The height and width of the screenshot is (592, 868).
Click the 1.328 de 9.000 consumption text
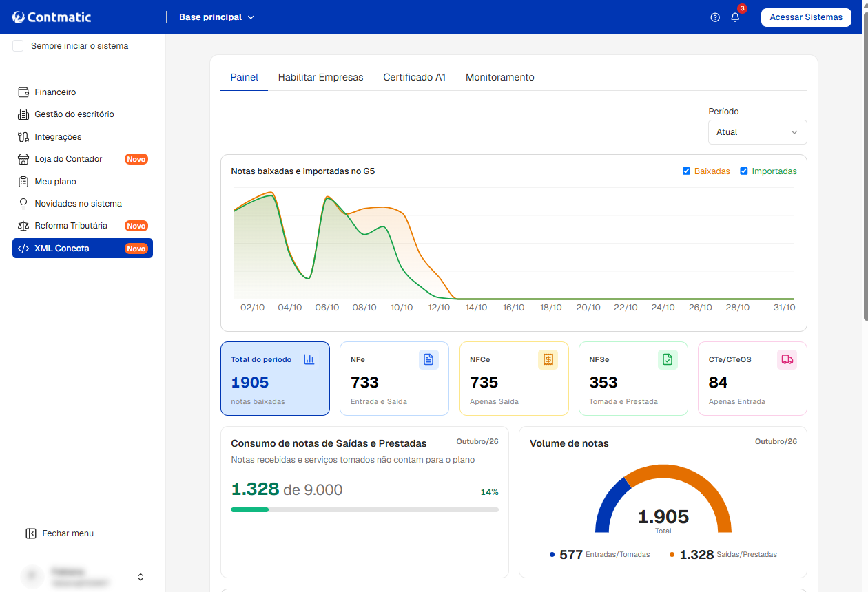(287, 489)
